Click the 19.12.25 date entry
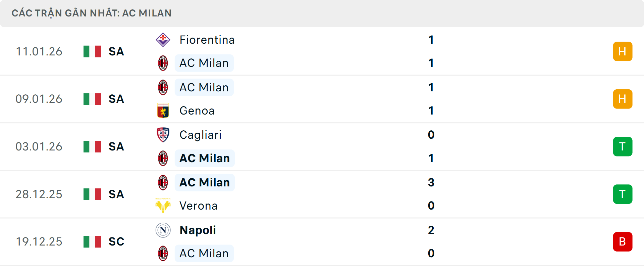 (x=39, y=241)
